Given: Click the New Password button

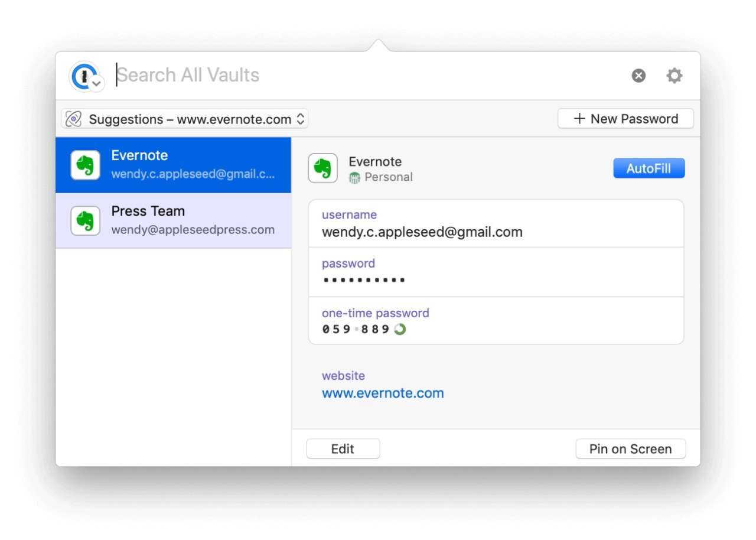Looking at the screenshot, I should [625, 119].
